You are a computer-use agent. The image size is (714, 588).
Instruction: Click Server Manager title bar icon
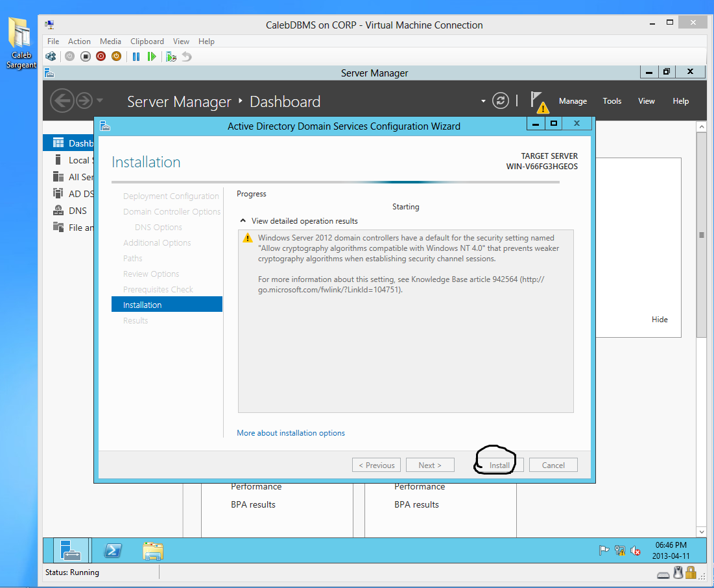pyautogui.click(x=49, y=73)
